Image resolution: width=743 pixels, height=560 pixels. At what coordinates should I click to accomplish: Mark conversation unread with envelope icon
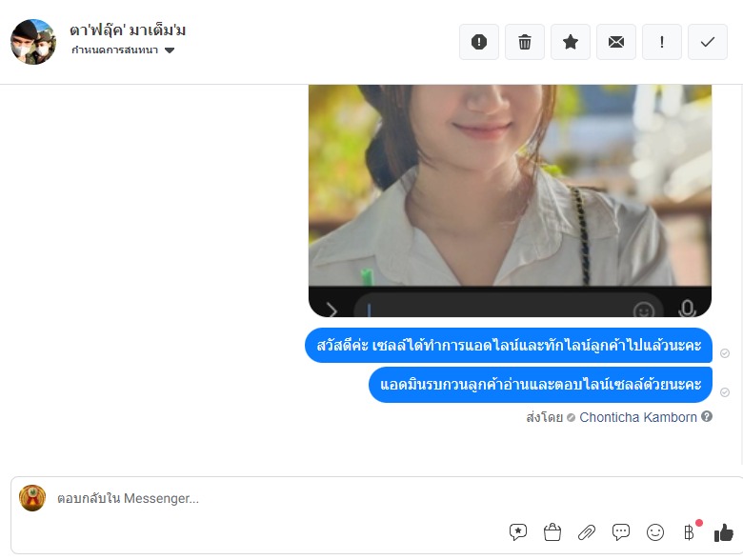(x=616, y=42)
